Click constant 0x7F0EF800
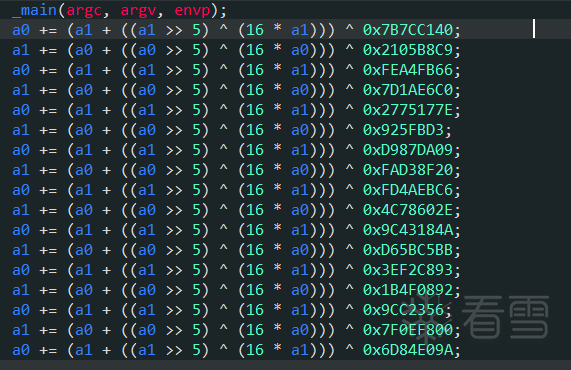The width and height of the screenshot is (571, 370). click(x=408, y=330)
